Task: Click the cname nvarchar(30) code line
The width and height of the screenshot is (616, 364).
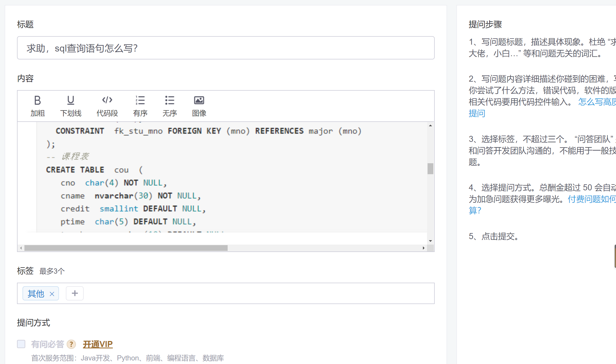Action: (x=131, y=196)
